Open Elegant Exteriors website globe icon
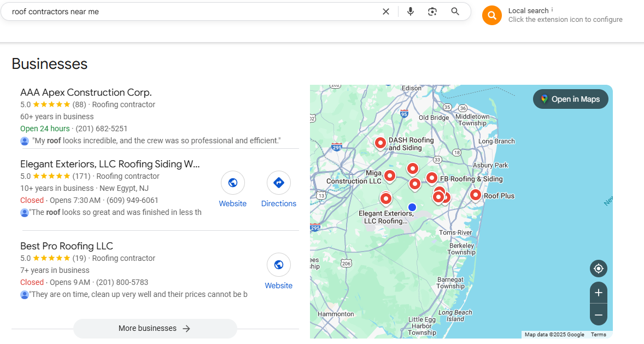This screenshot has height=344, width=644. tap(233, 183)
